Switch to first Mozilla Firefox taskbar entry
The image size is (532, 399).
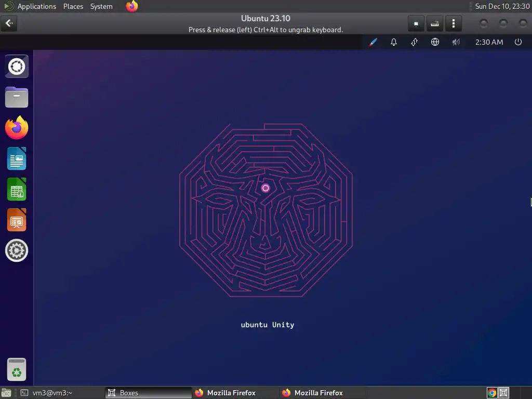(235, 393)
